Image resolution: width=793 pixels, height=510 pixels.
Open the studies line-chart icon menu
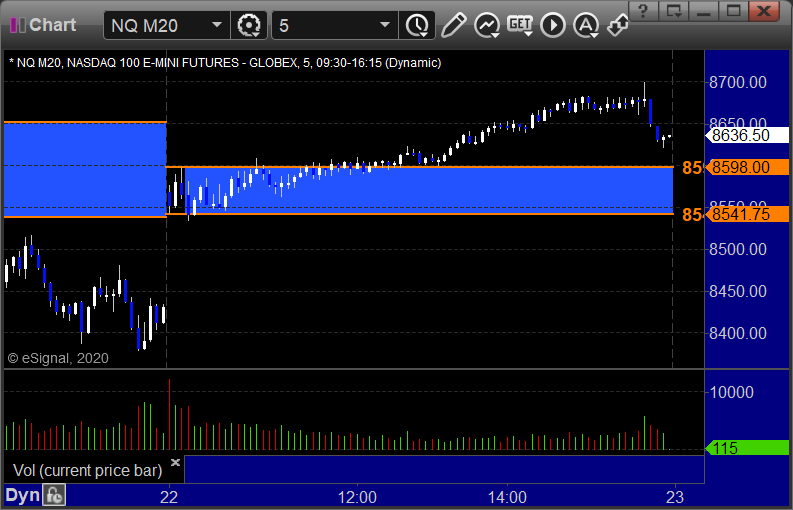(487, 25)
